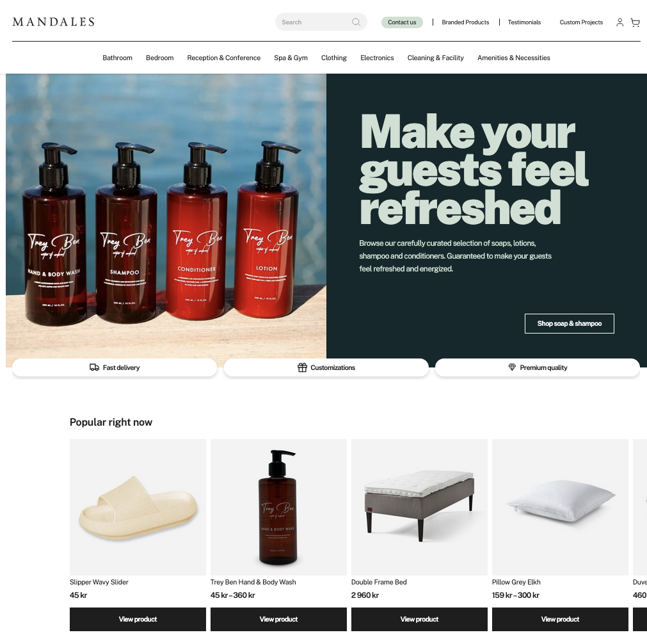Click the Premium quality diamond icon

pos(512,367)
